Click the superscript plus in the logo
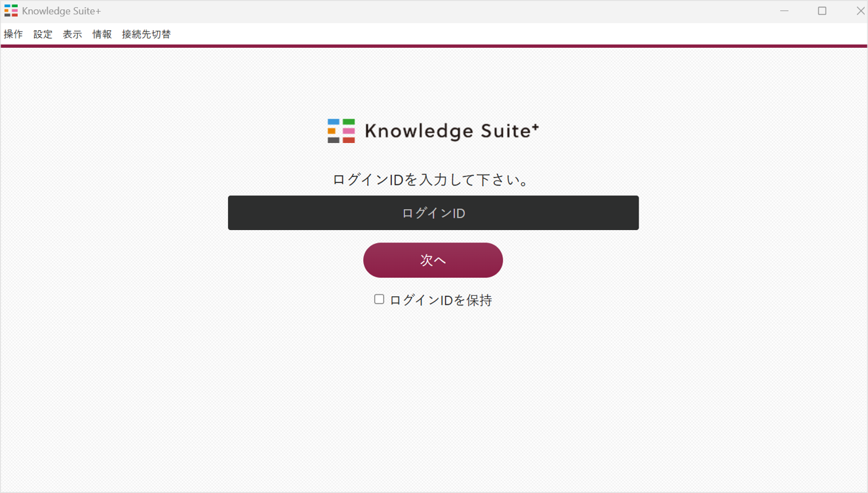Viewport: 868px width, 493px height. [535, 127]
